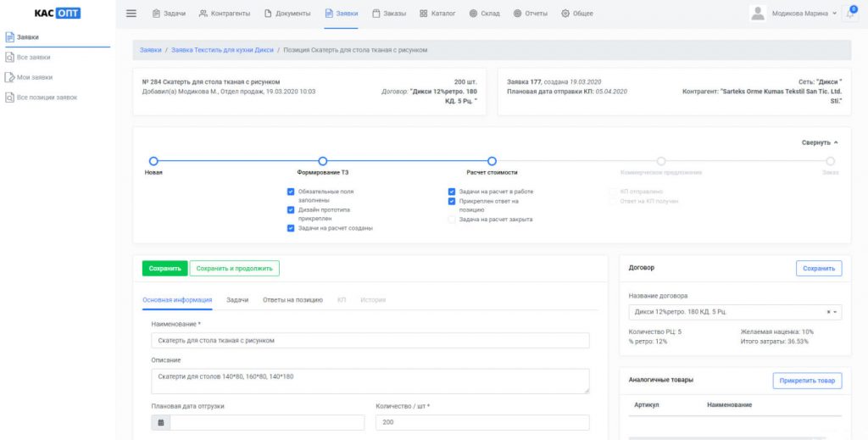Screen dimensions: 868x440
Task: Switch to the Задачи tab
Action: tap(237, 299)
